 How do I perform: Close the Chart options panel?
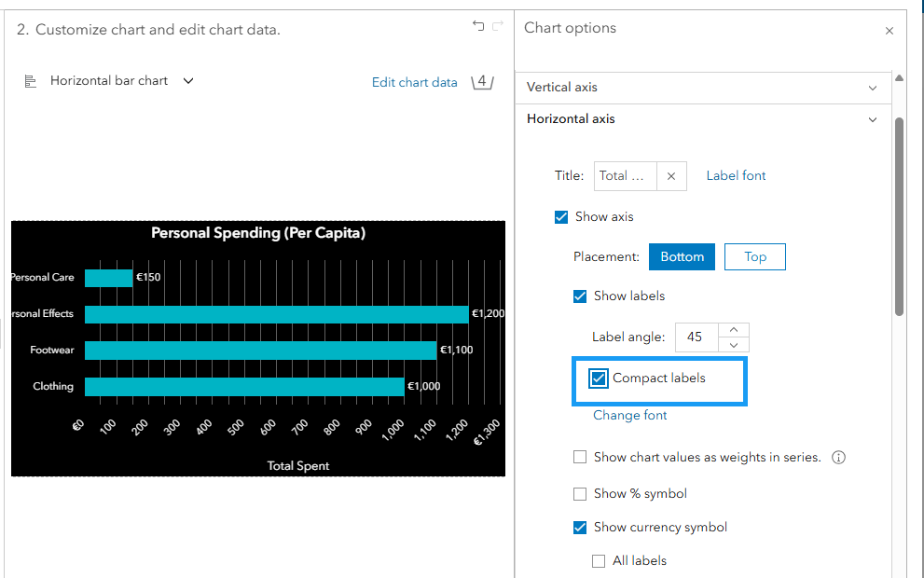pyautogui.click(x=889, y=31)
